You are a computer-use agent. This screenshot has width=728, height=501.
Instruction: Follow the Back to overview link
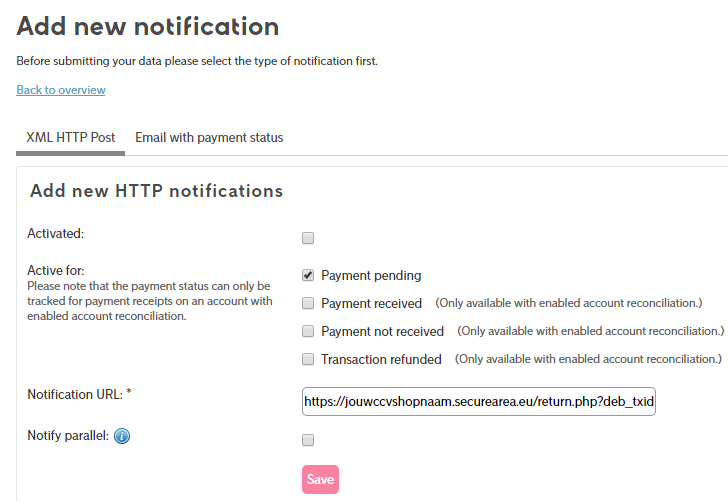(x=61, y=90)
